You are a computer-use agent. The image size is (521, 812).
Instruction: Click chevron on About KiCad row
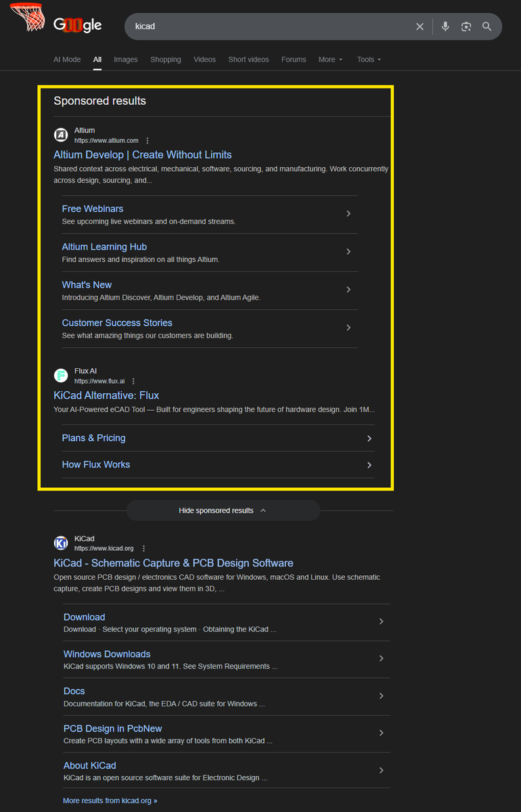click(382, 770)
